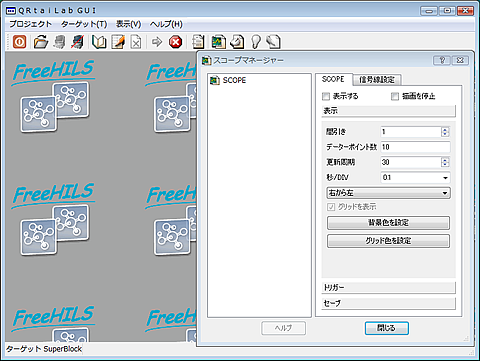This screenshot has width=480, height=361.
Task: Open project with the folder icon
Action: [x=41, y=42]
